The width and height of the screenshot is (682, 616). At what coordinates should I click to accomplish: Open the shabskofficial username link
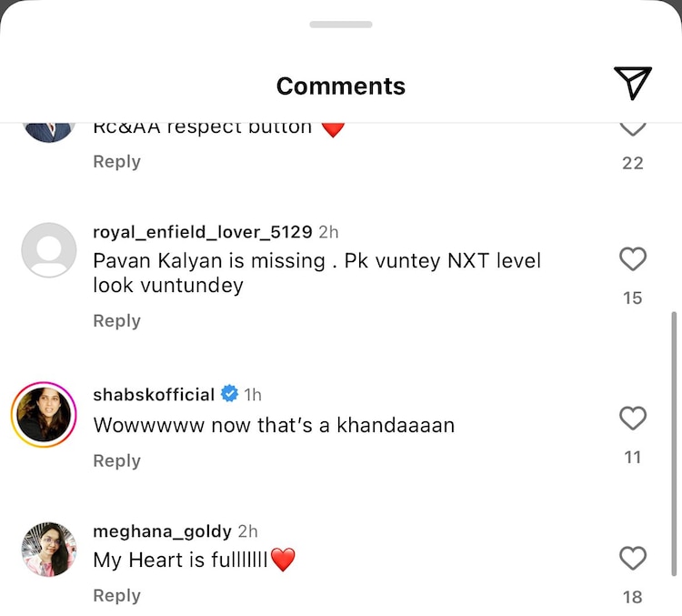[x=154, y=395]
